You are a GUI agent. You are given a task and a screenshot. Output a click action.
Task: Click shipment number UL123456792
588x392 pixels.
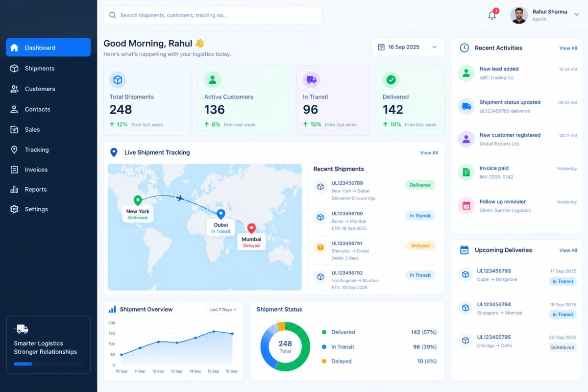(347, 273)
